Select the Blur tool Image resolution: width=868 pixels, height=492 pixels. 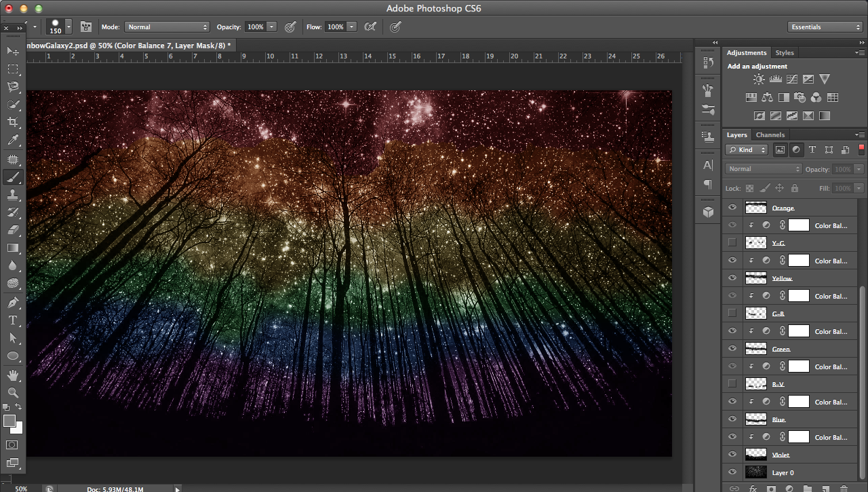tap(13, 266)
